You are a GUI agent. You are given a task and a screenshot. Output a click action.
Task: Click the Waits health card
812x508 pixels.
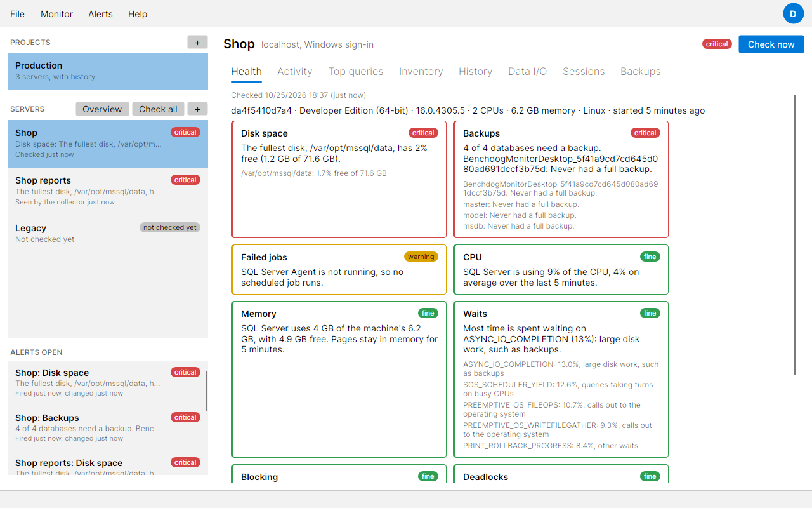(x=561, y=379)
